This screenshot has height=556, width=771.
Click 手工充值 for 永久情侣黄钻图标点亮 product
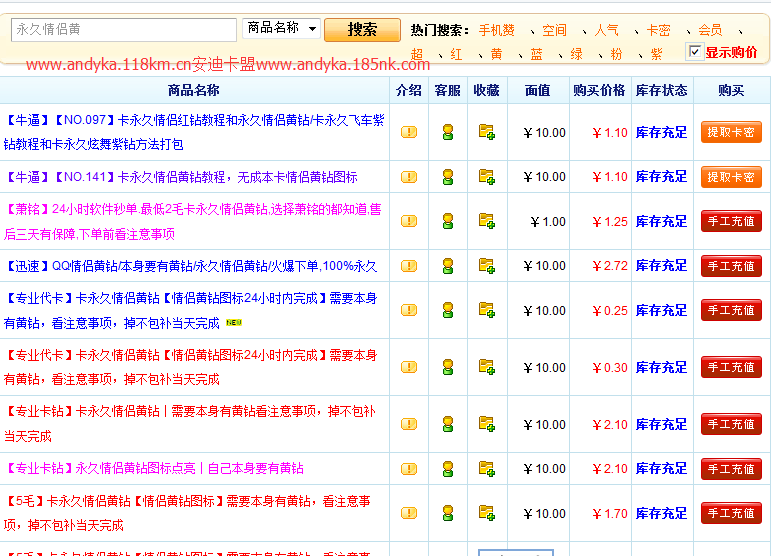(731, 469)
